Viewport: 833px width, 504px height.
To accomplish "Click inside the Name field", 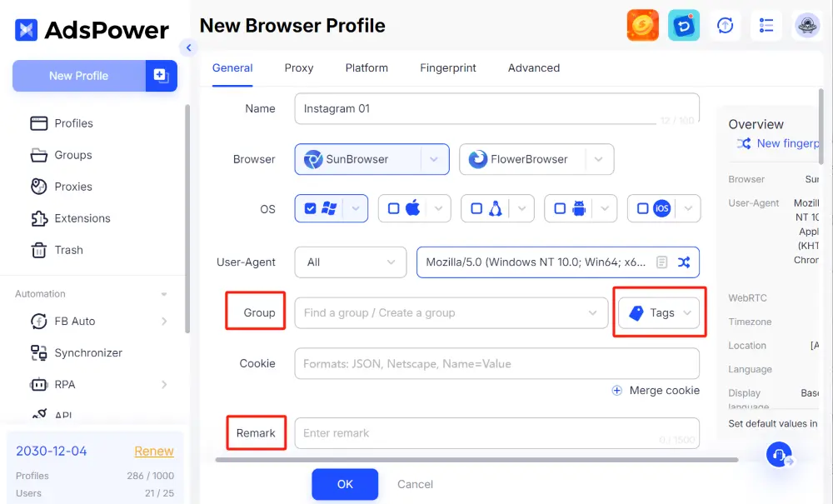I will click(x=496, y=108).
